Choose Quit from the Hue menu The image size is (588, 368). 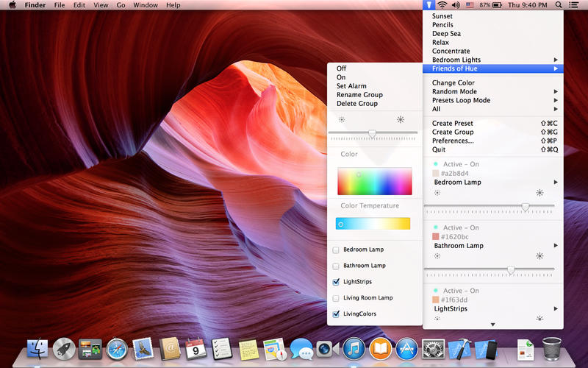point(492,149)
